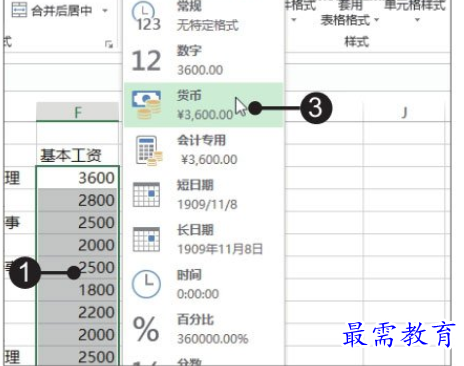Click the Currency banknote and coins icon

point(146,105)
